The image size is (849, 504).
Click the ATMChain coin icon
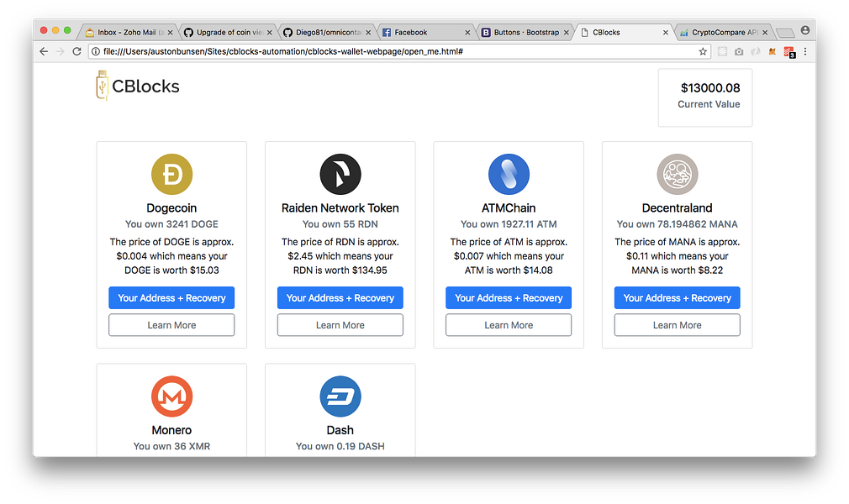509,175
